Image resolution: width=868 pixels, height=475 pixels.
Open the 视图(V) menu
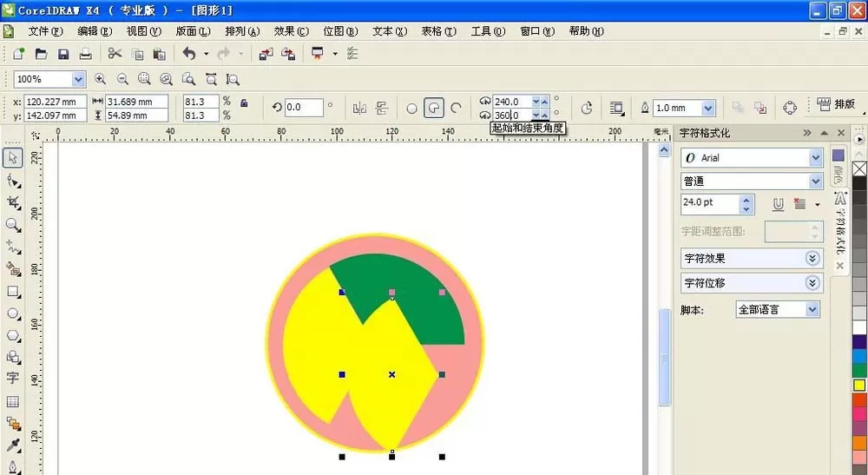pos(144,31)
